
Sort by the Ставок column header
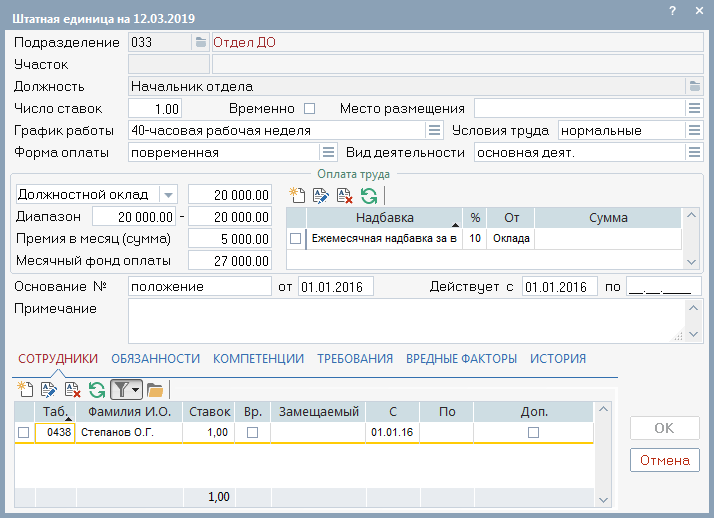coord(209,411)
